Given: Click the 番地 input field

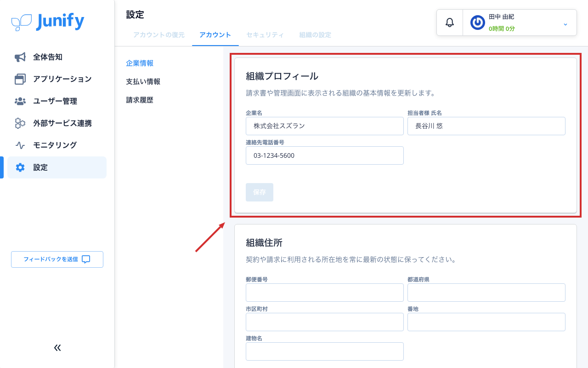Looking at the screenshot, I should [x=486, y=322].
